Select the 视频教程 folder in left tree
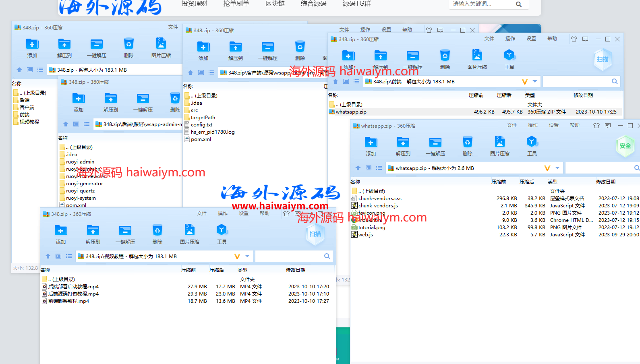Viewport: 640px width, 364px height. tap(29, 122)
